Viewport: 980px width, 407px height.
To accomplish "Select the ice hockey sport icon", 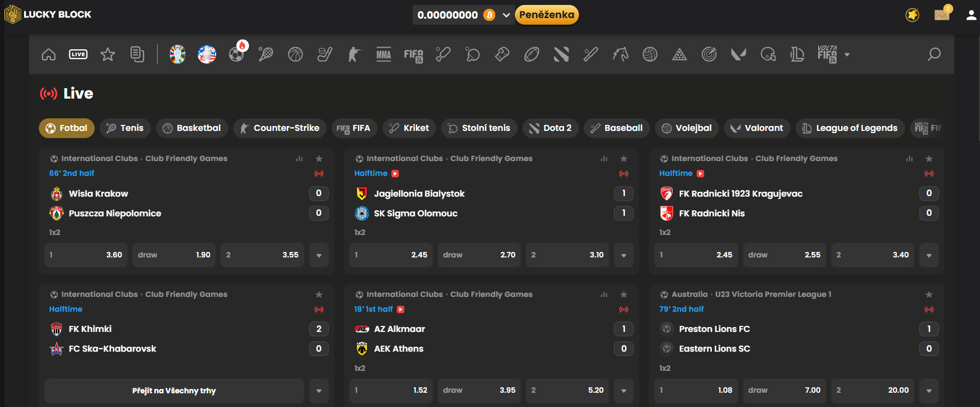I will pos(325,54).
